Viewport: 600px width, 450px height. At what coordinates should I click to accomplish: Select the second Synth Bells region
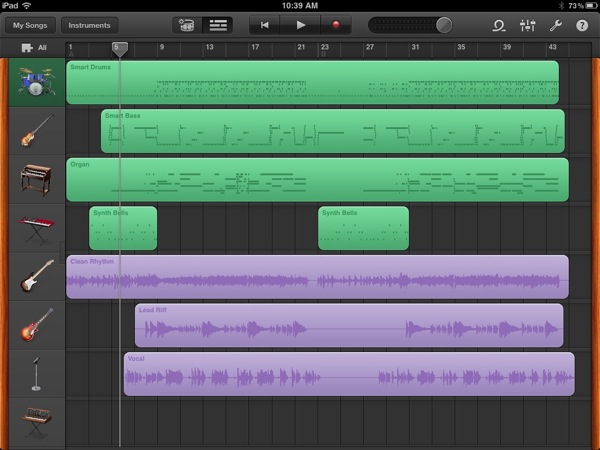363,228
